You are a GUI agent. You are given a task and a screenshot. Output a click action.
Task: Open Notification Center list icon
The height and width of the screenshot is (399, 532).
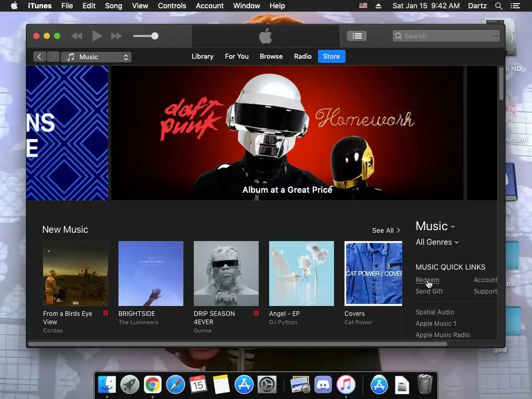coord(515,6)
